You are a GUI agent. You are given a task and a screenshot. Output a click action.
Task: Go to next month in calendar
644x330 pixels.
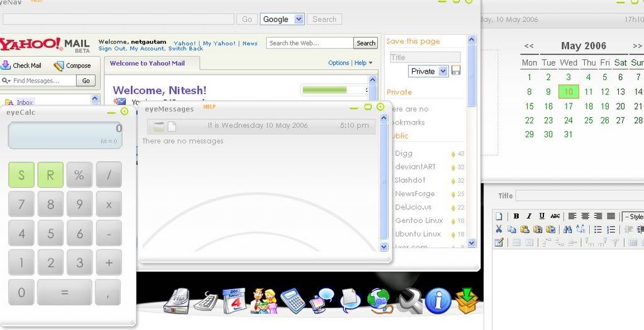click(637, 46)
